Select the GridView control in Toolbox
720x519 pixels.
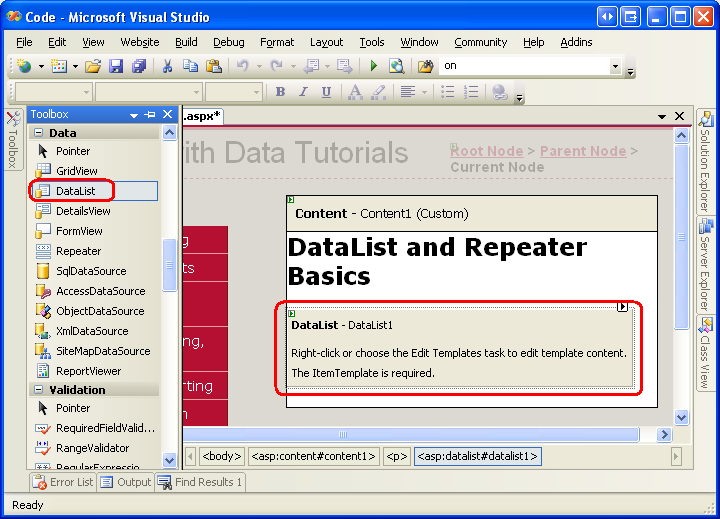click(x=77, y=171)
